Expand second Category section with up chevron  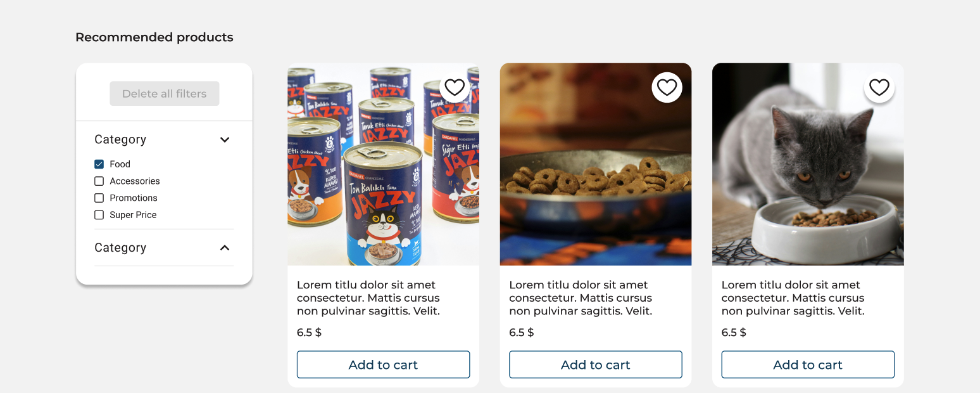point(225,248)
